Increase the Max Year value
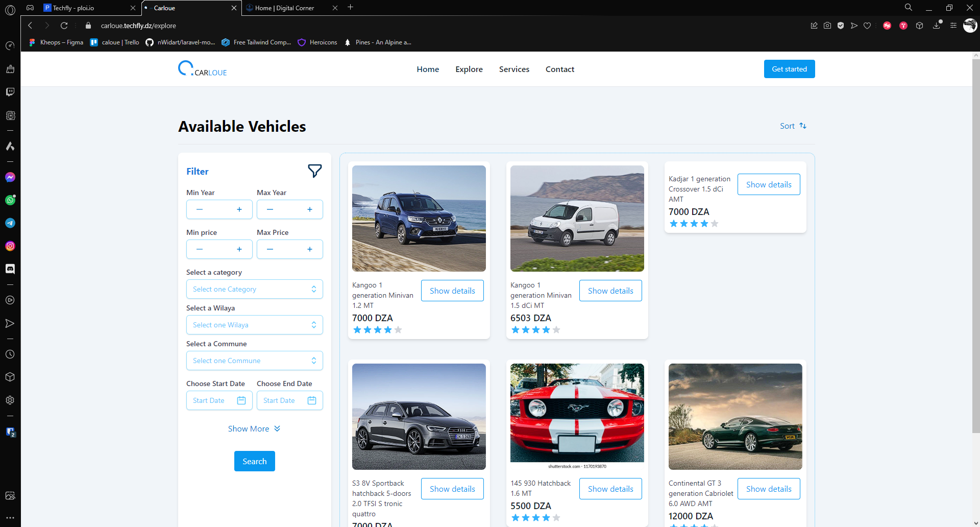 pyautogui.click(x=309, y=209)
